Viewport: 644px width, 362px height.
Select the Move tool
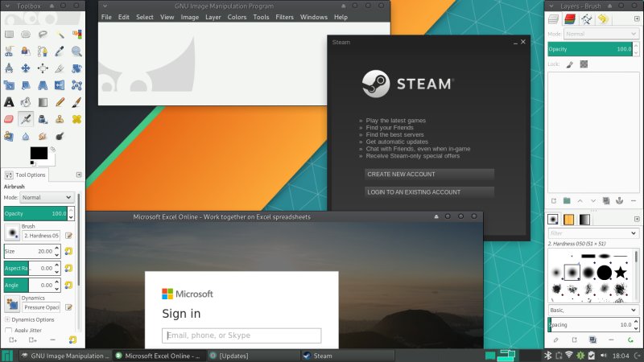pos(26,68)
